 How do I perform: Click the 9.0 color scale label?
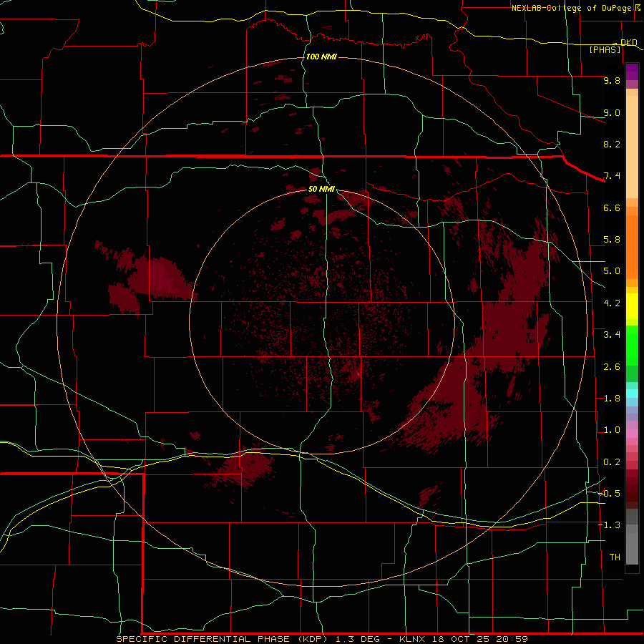point(612,112)
